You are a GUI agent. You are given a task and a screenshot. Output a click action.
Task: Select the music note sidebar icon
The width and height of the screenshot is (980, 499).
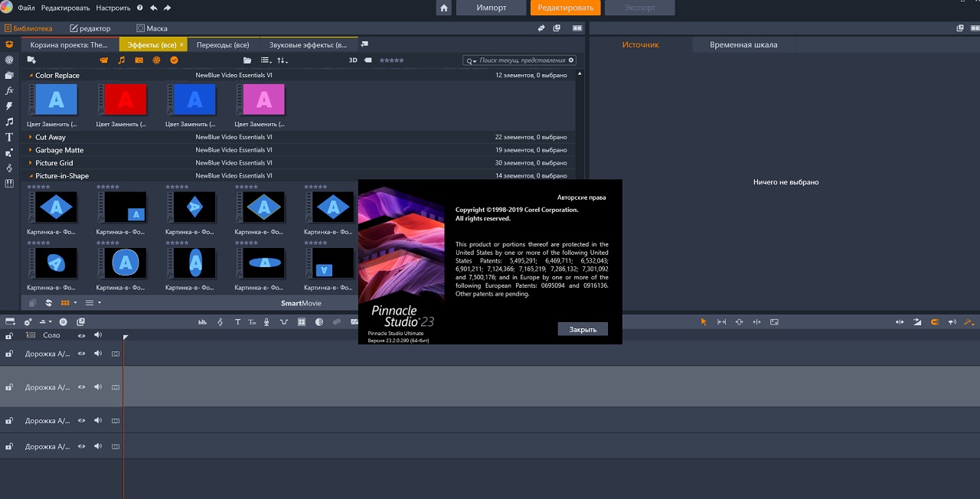point(9,122)
